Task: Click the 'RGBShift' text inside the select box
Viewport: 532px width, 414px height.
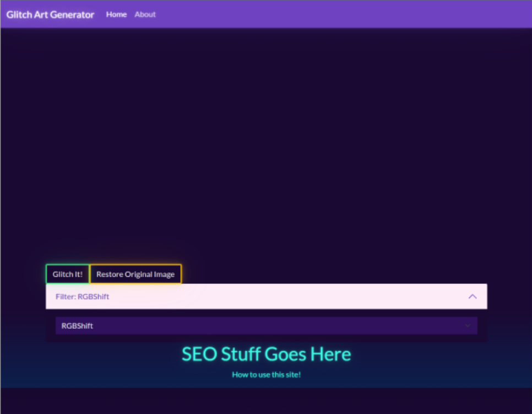Action: (77, 326)
